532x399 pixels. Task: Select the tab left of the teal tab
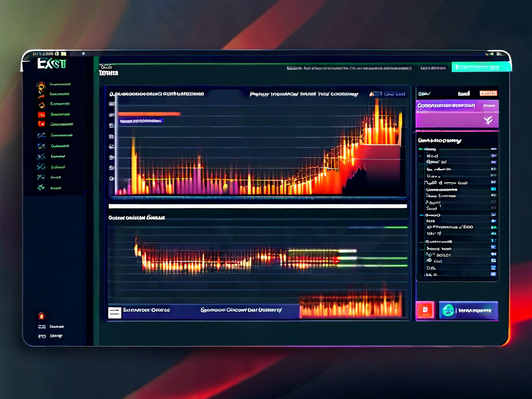click(433, 68)
